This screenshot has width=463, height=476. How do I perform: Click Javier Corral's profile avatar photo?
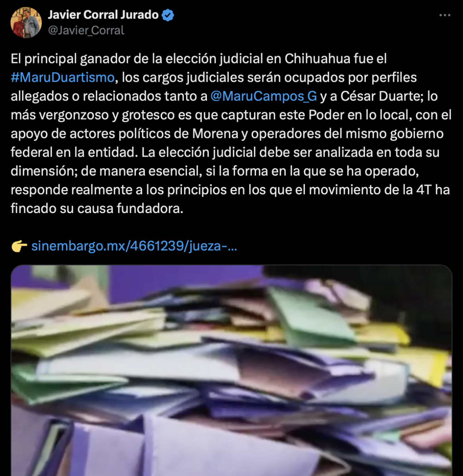pyautogui.click(x=26, y=23)
